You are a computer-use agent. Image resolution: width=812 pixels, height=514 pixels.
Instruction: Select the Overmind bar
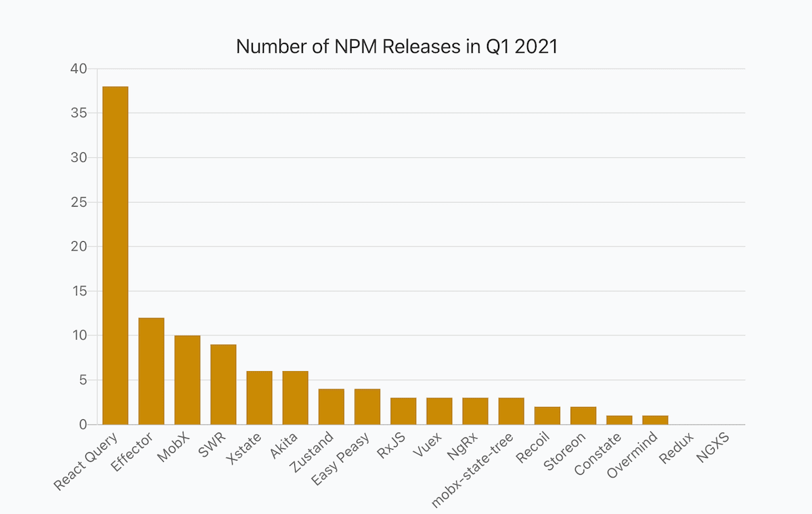click(x=655, y=420)
